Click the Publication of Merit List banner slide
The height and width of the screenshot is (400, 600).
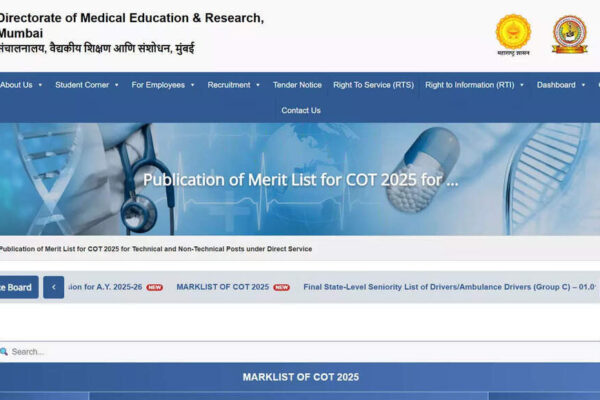pos(300,179)
